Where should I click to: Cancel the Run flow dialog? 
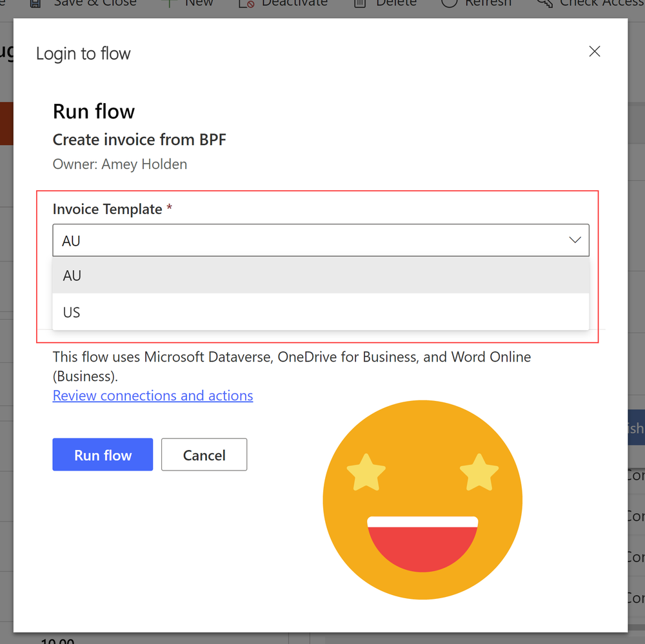[x=204, y=454]
